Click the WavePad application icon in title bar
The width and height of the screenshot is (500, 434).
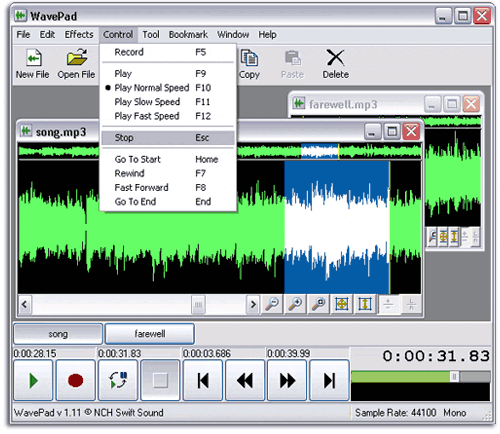pyautogui.click(x=21, y=15)
